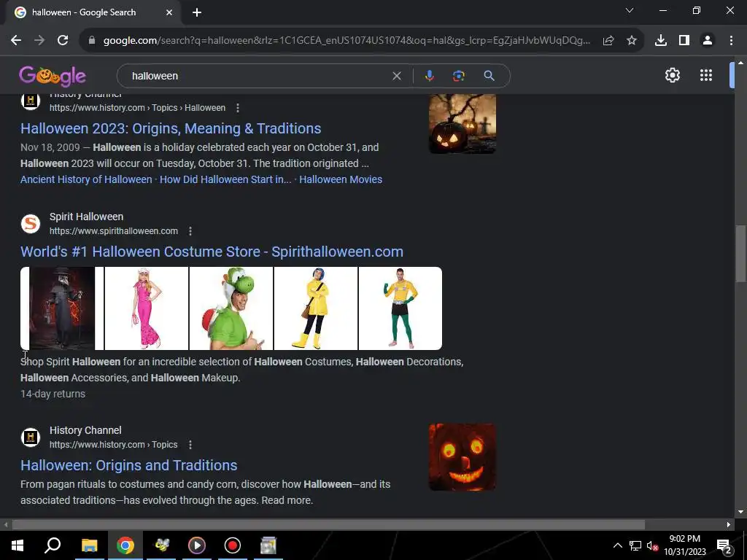Open the Chrome three-dot menu
This screenshot has width=747, height=560.
coord(731,41)
